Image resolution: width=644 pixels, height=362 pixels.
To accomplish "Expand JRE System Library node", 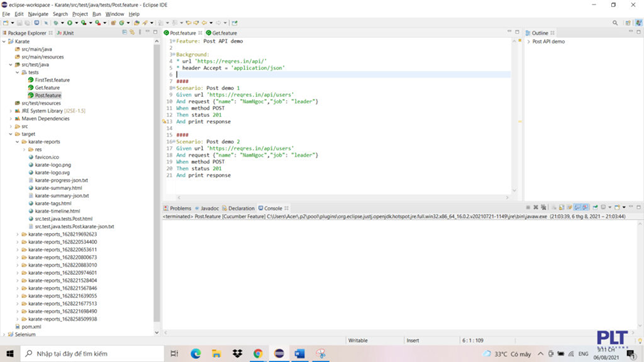I will (x=11, y=111).
